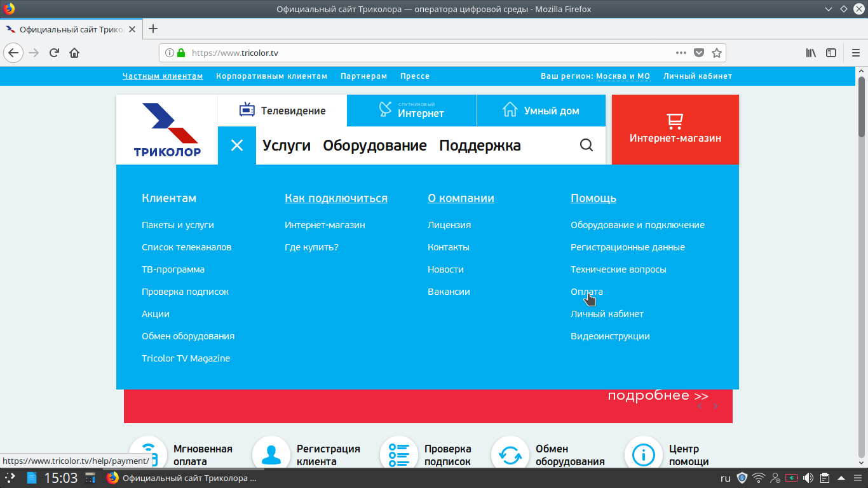868x488 pixels.
Task: Open Firefox hamburger menu
Action: tap(855, 53)
